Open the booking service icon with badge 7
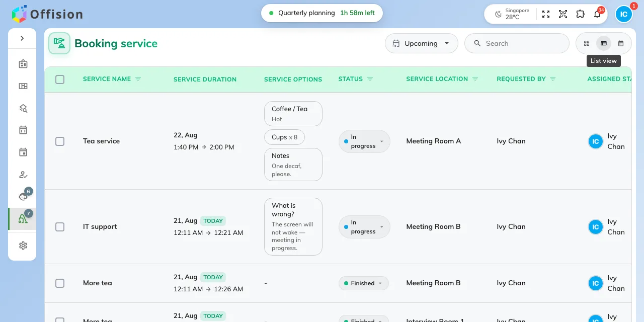The height and width of the screenshot is (322, 644). coord(23,219)
